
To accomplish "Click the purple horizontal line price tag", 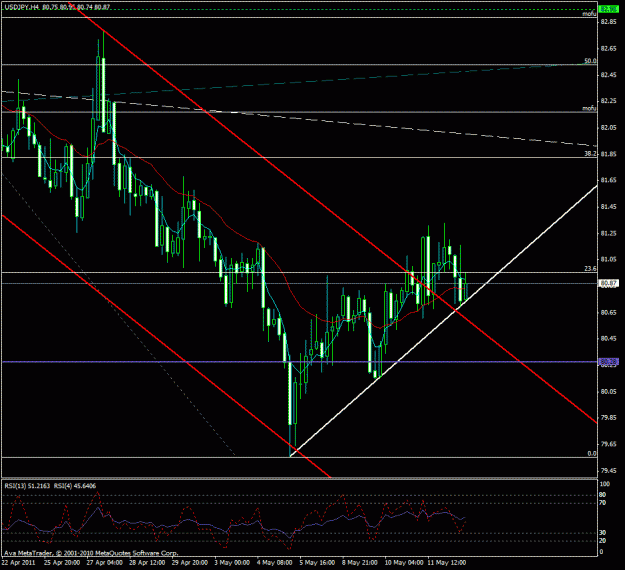I will 609,362.
